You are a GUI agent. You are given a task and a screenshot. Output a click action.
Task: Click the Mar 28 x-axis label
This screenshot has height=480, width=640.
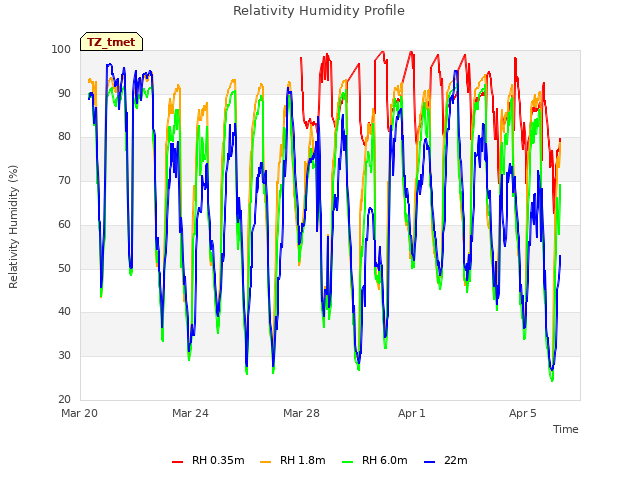(x=301, y=413)
